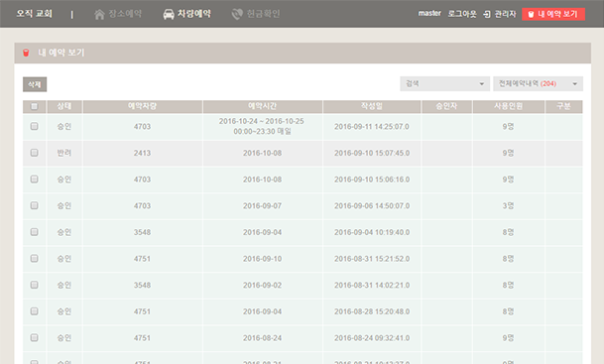Viewport: 604px width, 364px height.
Task: Click the 삭제 button
Action: point(35,84)
